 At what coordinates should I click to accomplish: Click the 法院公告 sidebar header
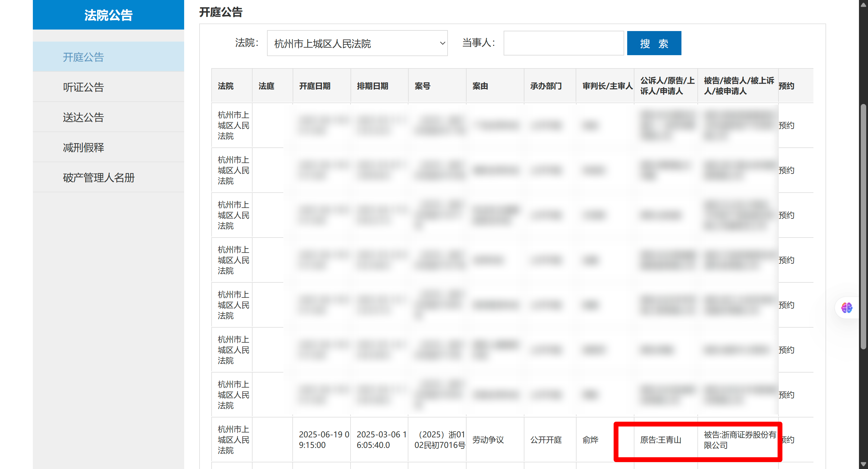(108, 15)
